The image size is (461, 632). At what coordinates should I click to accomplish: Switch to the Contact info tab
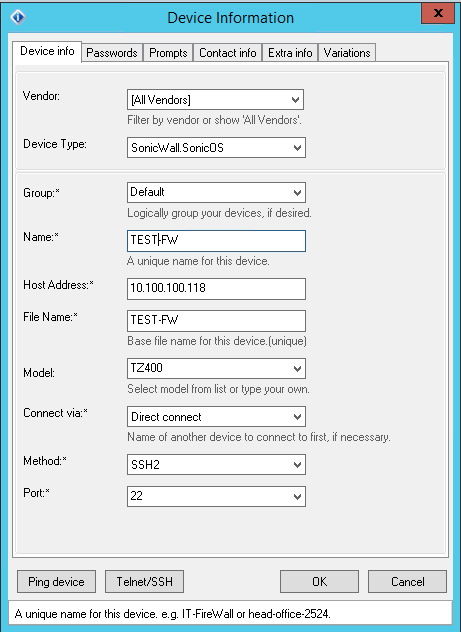click(228, 53)
